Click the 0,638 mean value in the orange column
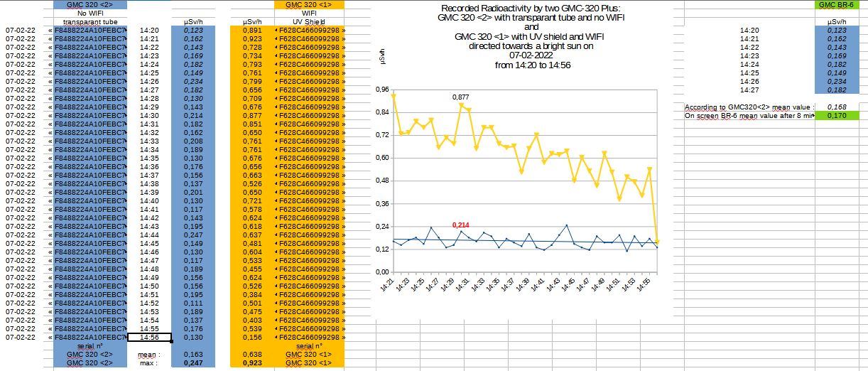This screenshot has width=868, height=371. pos(254,354)
